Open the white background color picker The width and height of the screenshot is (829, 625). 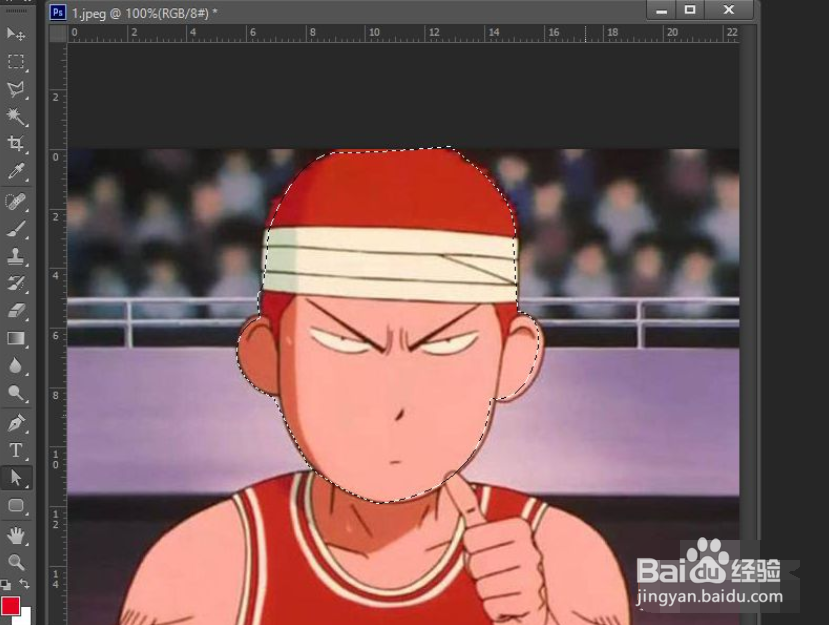(x=26, y=618)
